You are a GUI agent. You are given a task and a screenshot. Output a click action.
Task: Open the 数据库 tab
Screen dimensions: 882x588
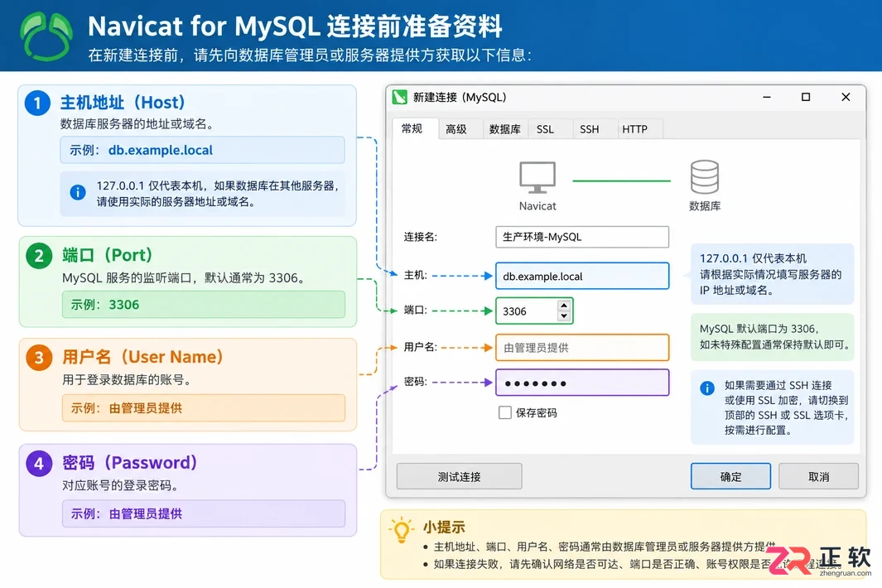coord(504,129)
